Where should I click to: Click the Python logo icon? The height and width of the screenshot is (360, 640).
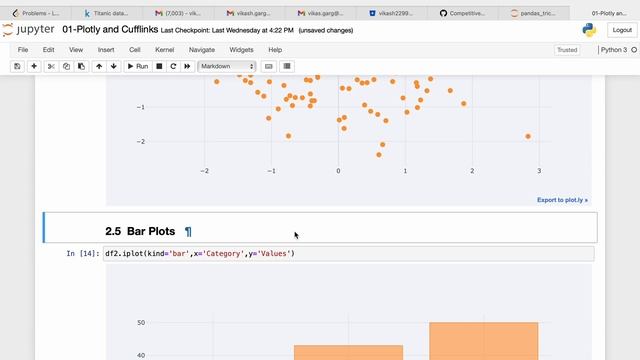589,30
